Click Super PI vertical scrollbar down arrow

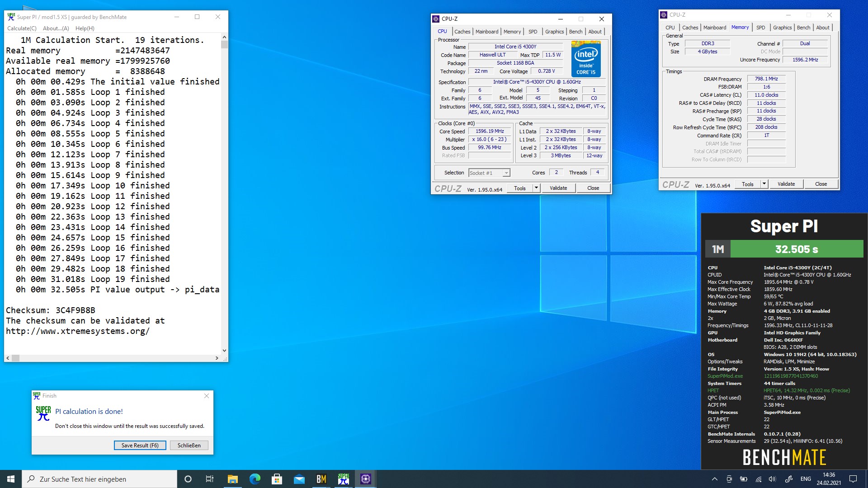[224, 351]
